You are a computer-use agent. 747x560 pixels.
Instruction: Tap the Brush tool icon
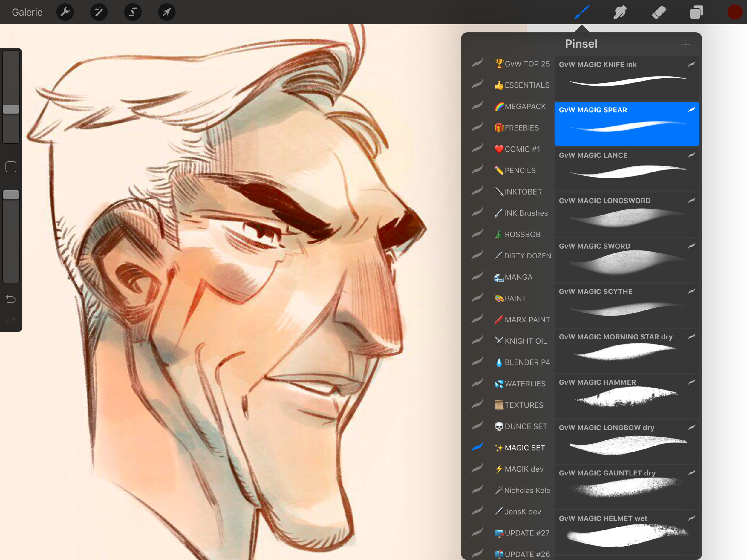tap(581, 12)
